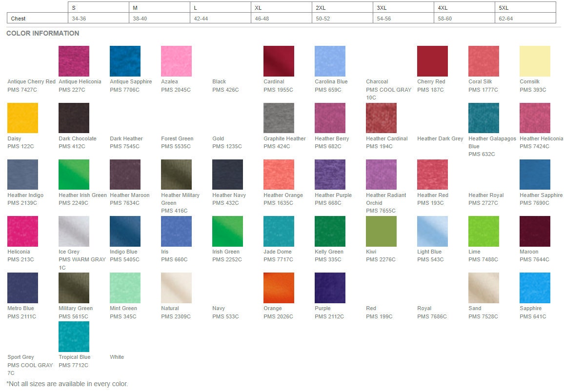Click the chest measurement 42-44 cell
This screenshot has width=564, height=392.
pyautogui.click(x=221, y=19)
